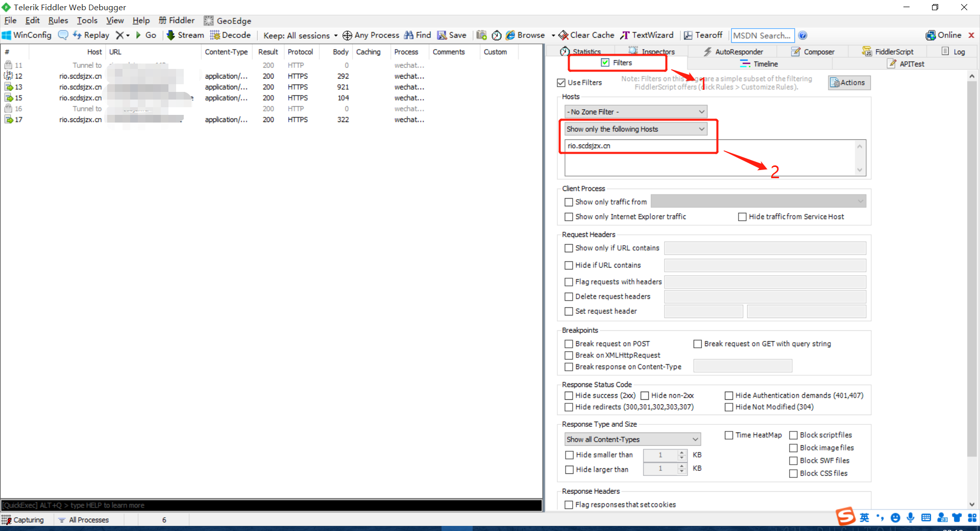Viewport: 980px width, 531px height.
Task: Expand Show all Content-Types dropdown
Action: pyautogui.click(x=632, y=440)
